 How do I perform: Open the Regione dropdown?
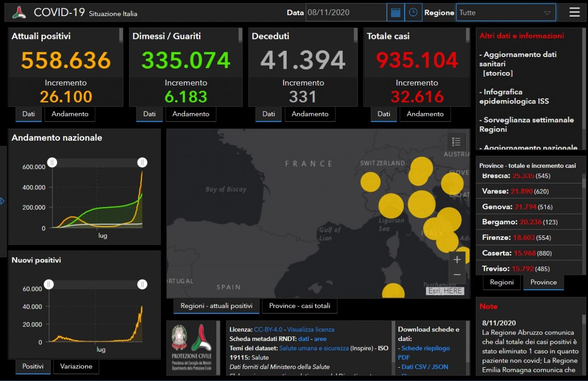(505, 13)
